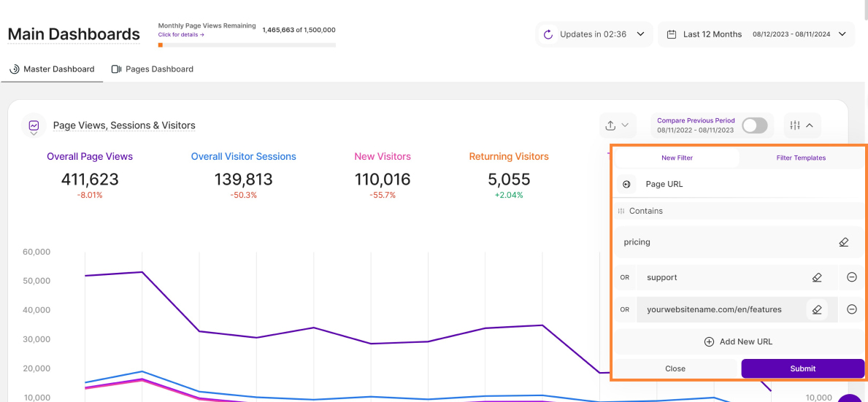Click the pricing URL input field
The width and height of the screenshot is (868, 402).
(723, 242)
